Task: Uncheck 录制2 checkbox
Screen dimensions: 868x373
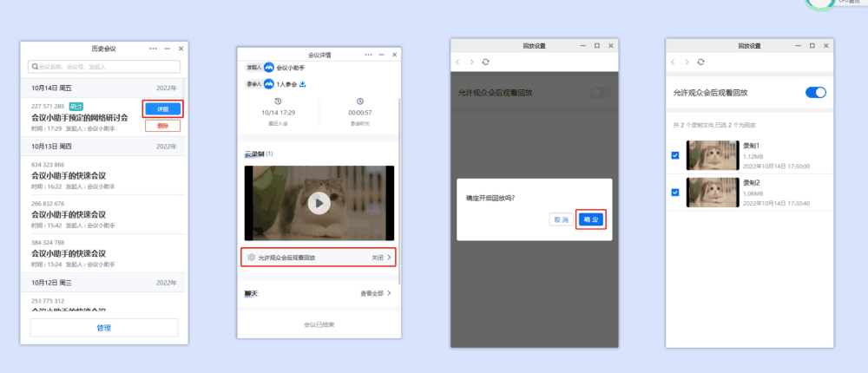Action: pos(674,193)
